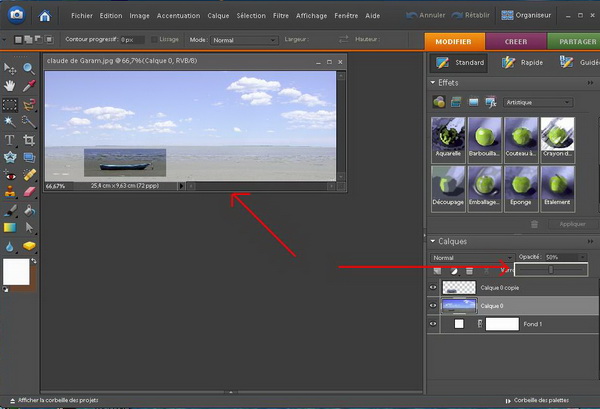Switch to Rapide edit mode

pos(522,62)
